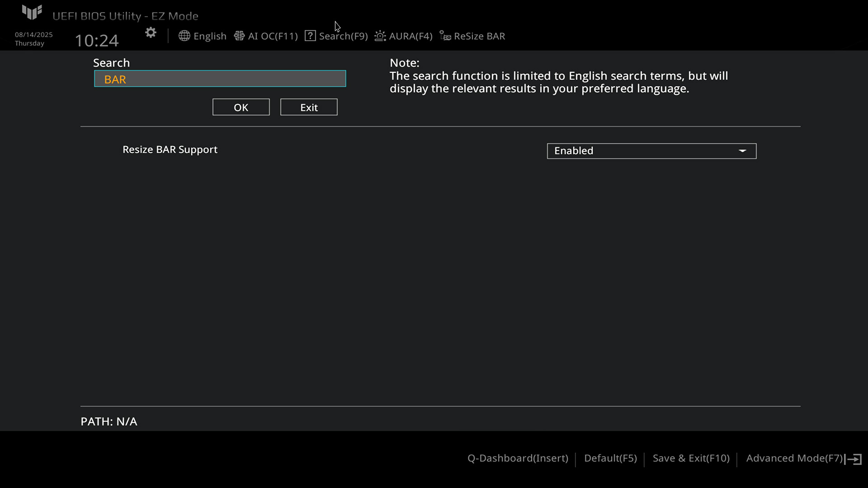The image size is (868, 488).
Task: Select Default(F5) in the bottom bar
Action: click(610, 458)
